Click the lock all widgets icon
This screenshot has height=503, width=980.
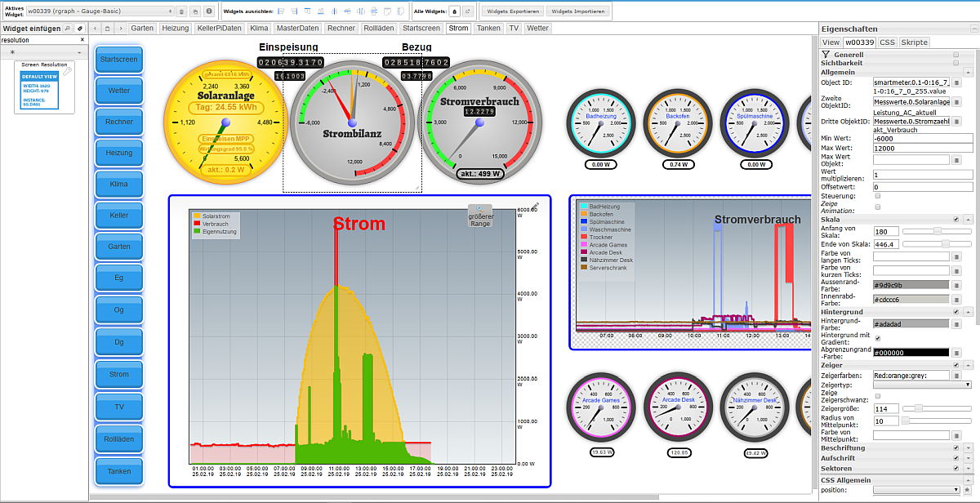(x=454, y=11)
